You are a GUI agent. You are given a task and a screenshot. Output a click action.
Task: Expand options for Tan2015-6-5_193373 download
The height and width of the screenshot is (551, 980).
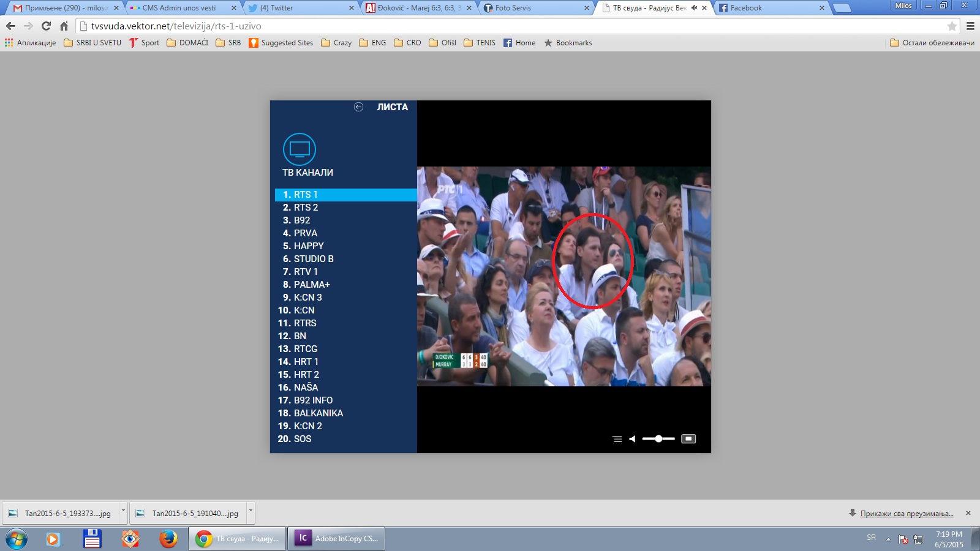(123, 513)
